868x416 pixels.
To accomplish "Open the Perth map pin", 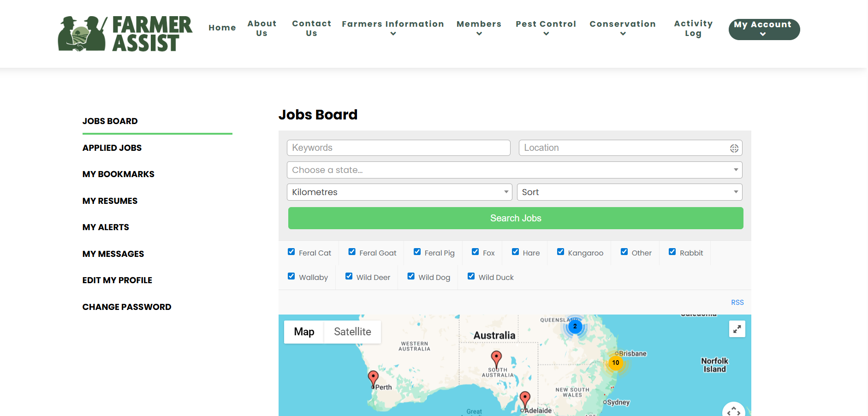I will 373,379.
